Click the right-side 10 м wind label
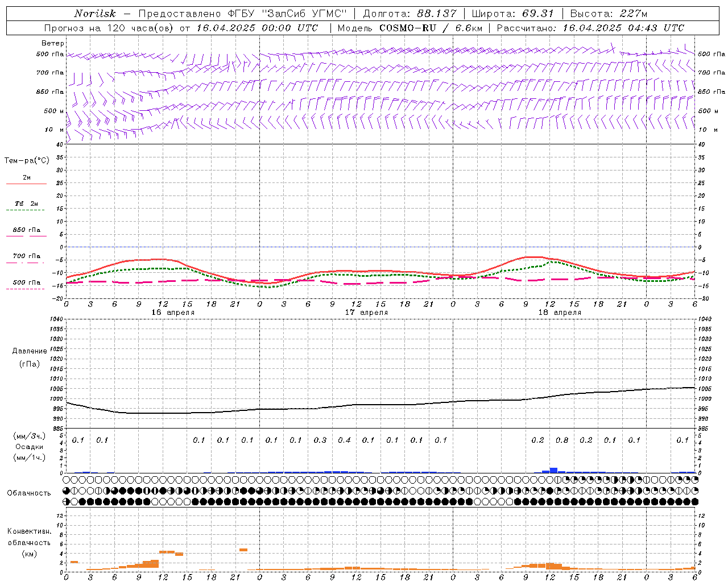Screen dimensions: 728x582 click(x=708, y=130)
